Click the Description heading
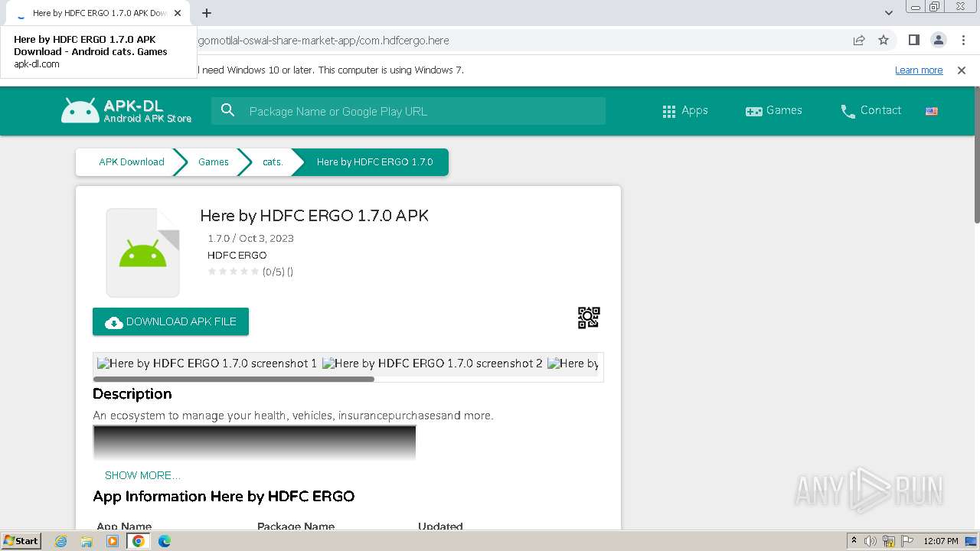 coord(132,394)
